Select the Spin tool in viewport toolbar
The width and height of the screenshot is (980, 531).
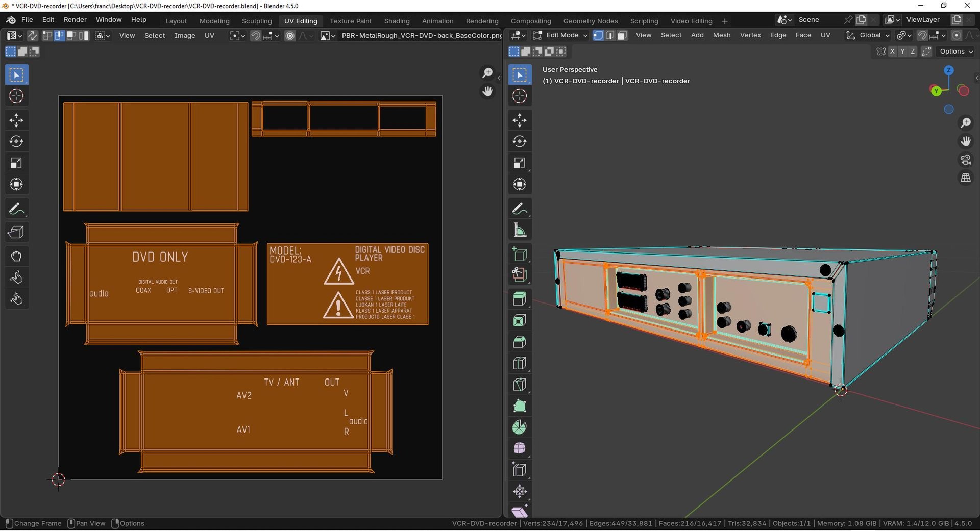(520, 427)
